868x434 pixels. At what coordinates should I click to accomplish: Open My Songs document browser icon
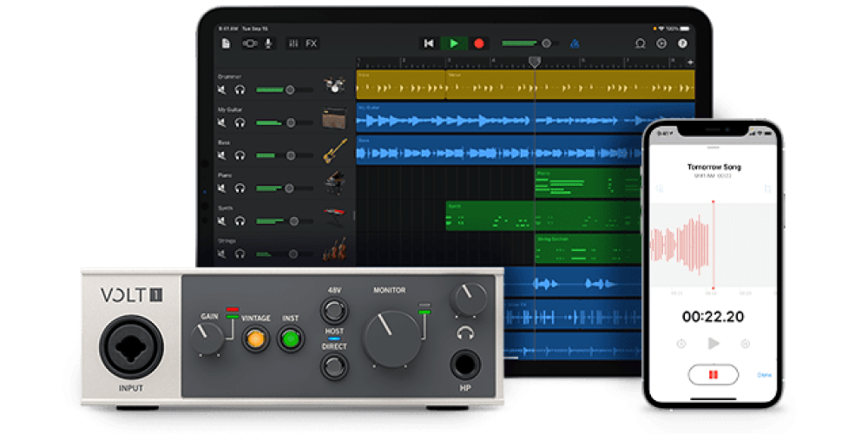coord(227,43)
